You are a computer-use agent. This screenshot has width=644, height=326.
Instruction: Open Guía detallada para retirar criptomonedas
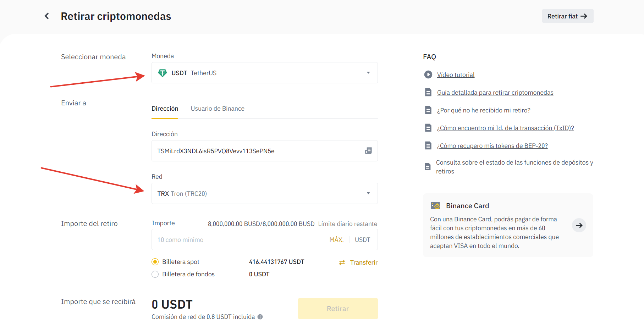click(x=495, y=93)
